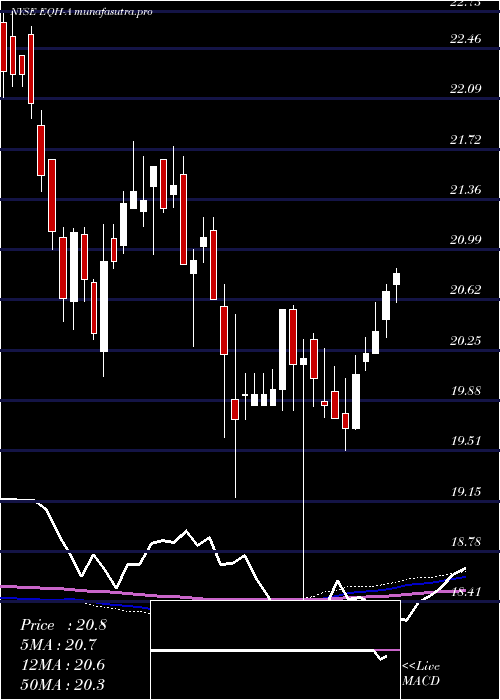Click the 5MA : 20.7 legend entry
Screen dimensions: 500x700
click(x=58, y=645)
